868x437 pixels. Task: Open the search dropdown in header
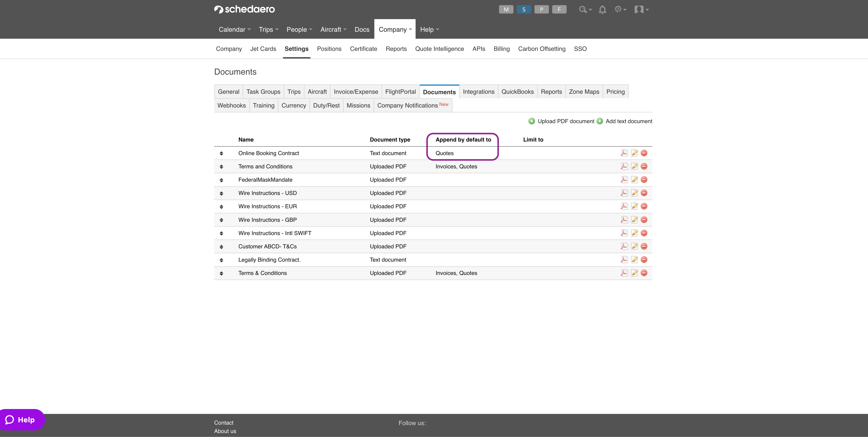click(585, 9)
